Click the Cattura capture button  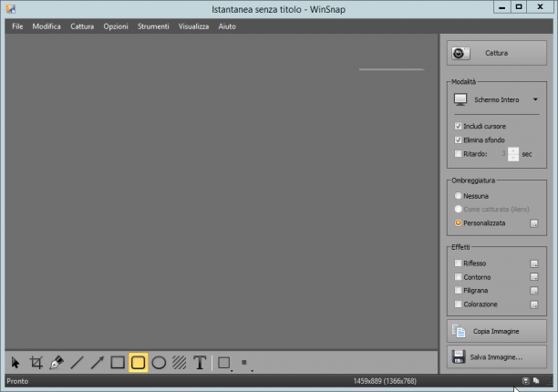(496, 53)
